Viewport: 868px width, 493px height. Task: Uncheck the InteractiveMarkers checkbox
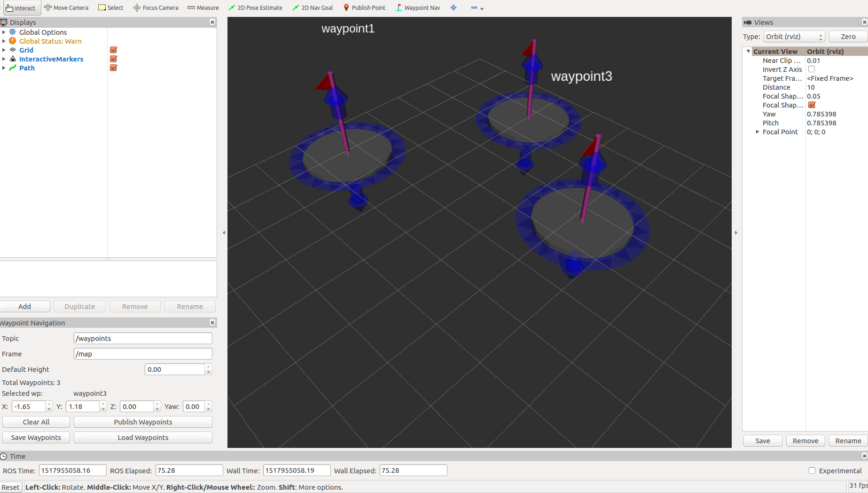113,59
